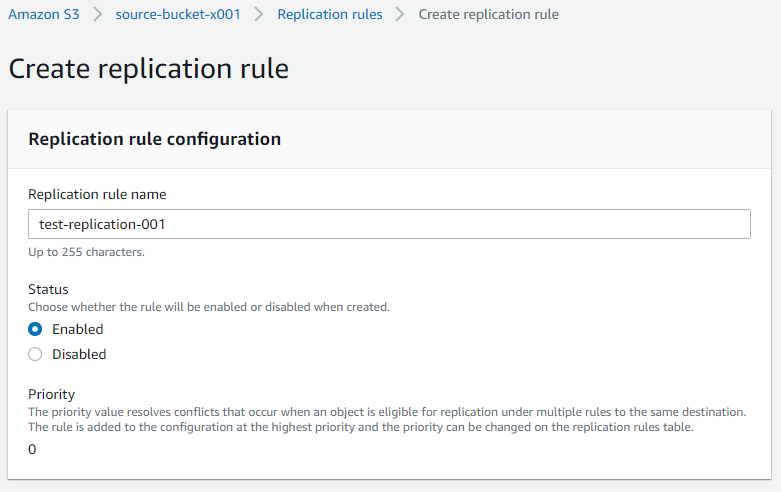Image resolution: width=781 pixels, height=492 pixels.
Task: Focus the Replication rule name input field
Action: click(389, 224)
